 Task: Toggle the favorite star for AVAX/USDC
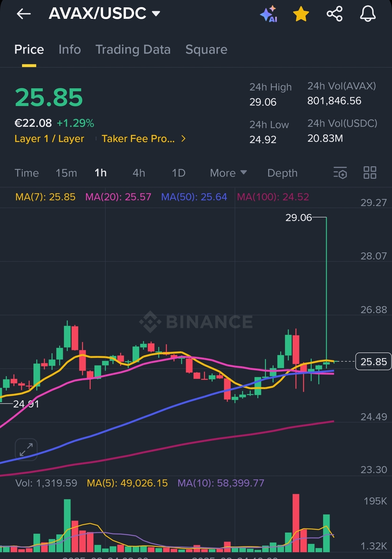pyautogui.click(x=301, y=14)
